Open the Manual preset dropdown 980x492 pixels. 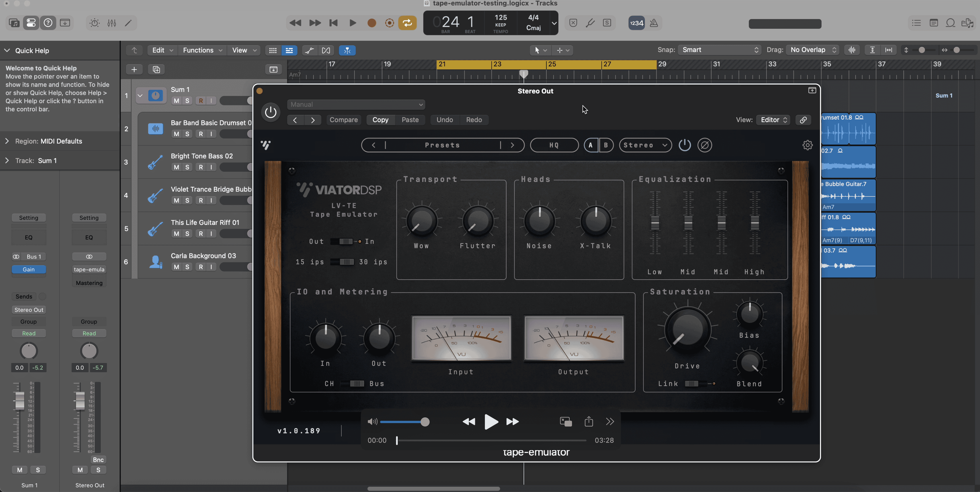pos(356,104)
